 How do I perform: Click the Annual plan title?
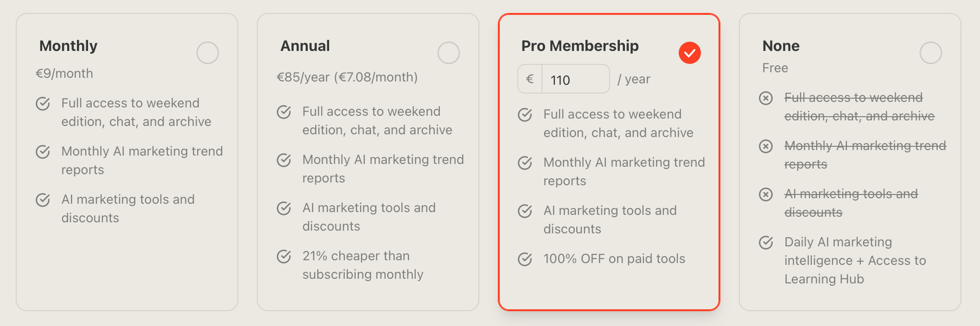click(305, 46)
